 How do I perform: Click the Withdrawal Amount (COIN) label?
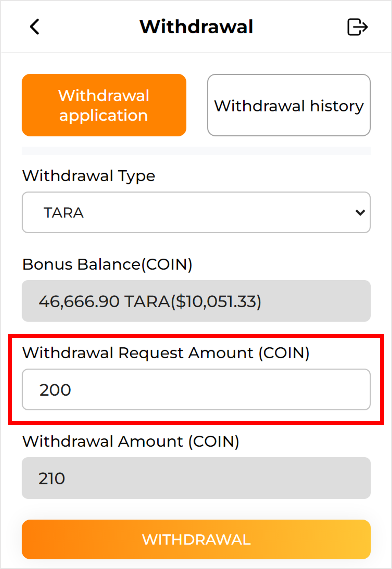coord(131,441)
